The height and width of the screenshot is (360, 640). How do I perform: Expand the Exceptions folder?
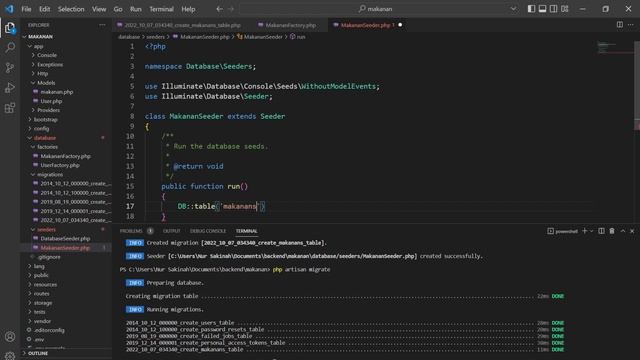67,64
